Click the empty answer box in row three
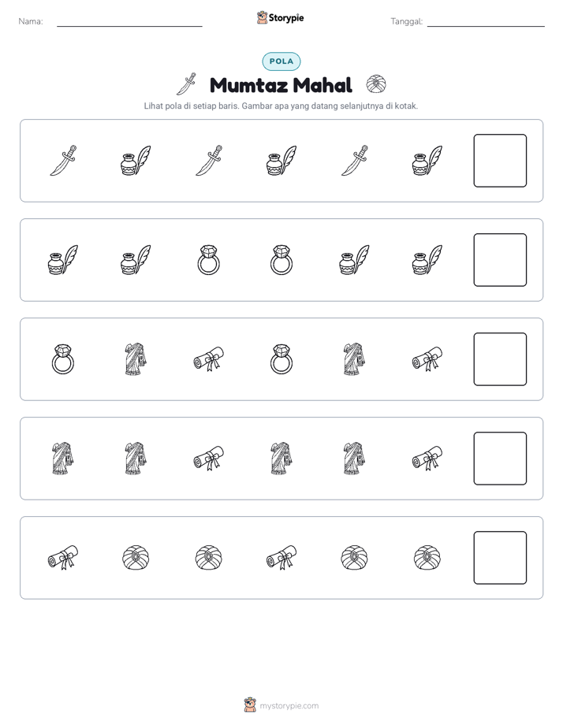Viewport: 563px width, 728px height. 500,359
